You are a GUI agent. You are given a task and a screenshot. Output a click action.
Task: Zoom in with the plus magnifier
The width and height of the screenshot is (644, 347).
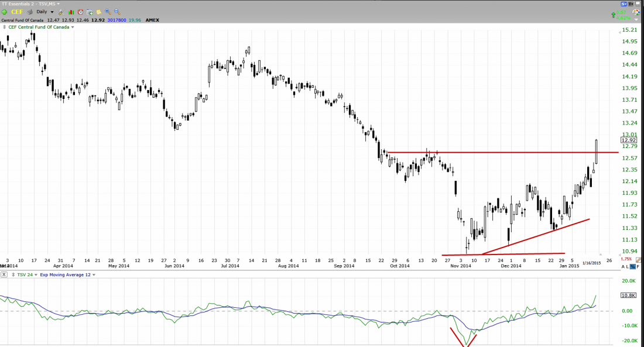pos(108,12)
